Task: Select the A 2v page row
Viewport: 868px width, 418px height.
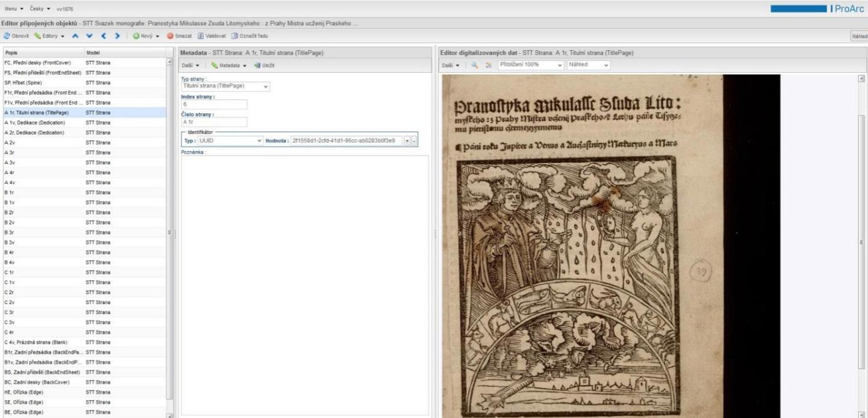Action: tap(84, 142)
